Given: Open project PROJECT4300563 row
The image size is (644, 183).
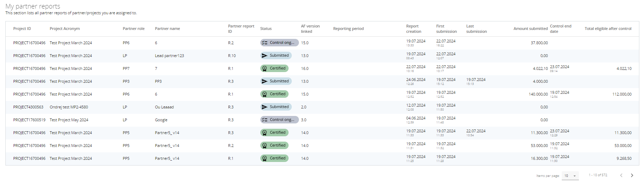Looking at the screenshot, I should coord(28,107).
